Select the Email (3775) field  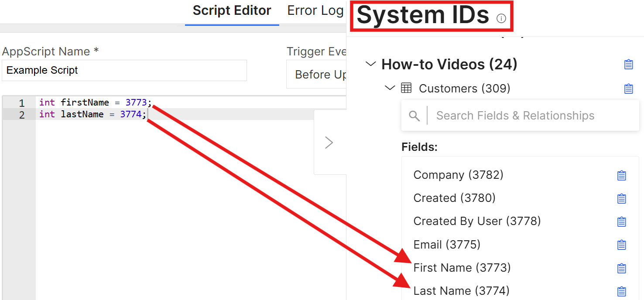pos(447,245)
